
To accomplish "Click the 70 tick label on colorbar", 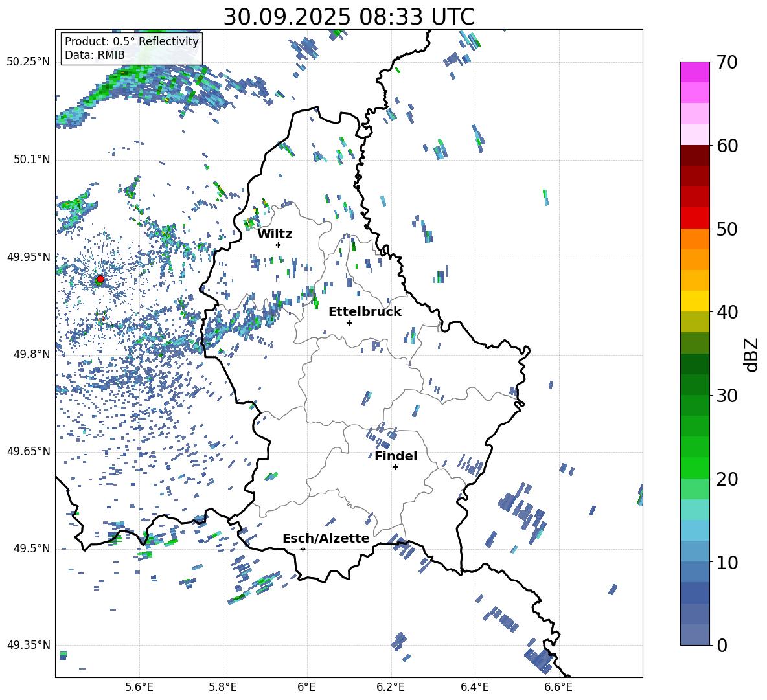I will [x=729, y=63].
